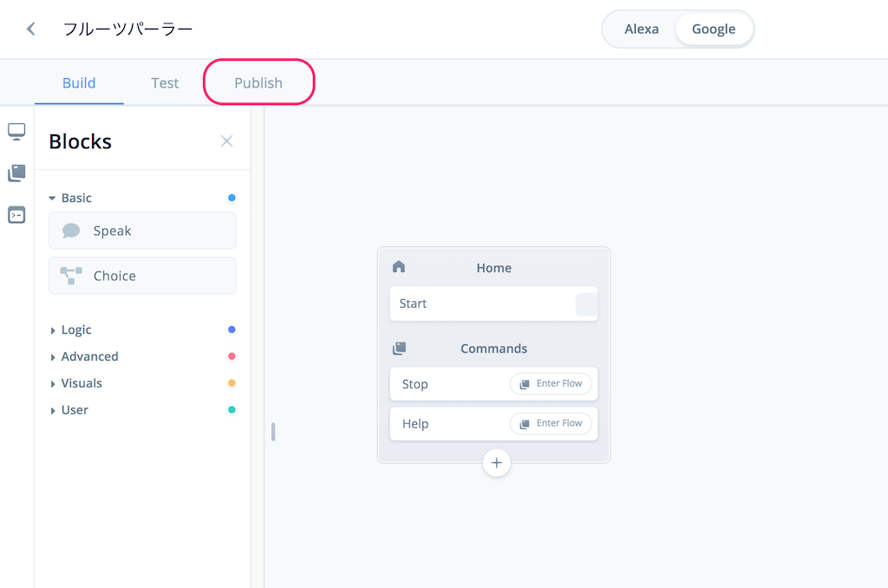The image size is (888, 588).
Task: Click the Home house icon on canvas
Action: tap(399, 267)
